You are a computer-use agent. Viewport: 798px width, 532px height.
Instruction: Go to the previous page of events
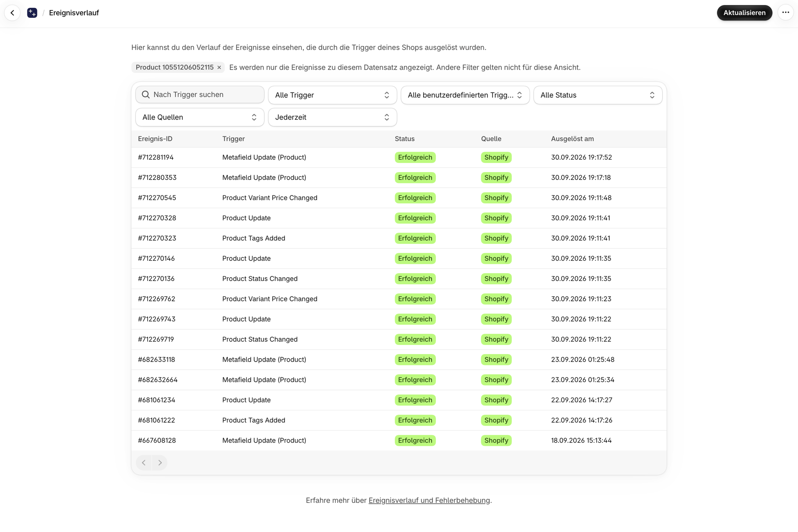pyautogui.click(x=144, y=463)
